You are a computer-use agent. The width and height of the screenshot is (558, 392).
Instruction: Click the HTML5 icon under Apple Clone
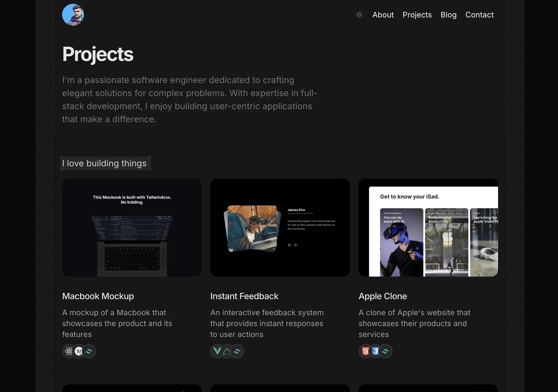[x=365, y=351]
